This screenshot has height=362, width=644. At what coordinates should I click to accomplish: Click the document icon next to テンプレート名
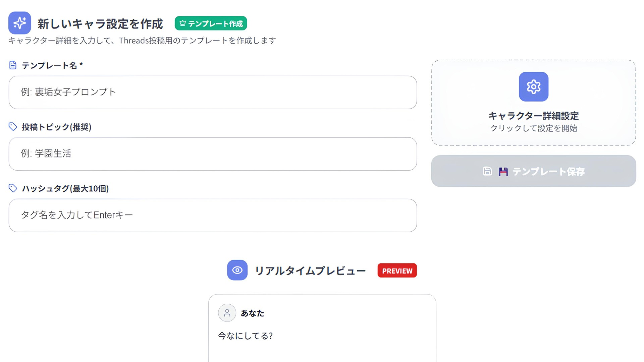pyautogui.click(x=13, y=65)
